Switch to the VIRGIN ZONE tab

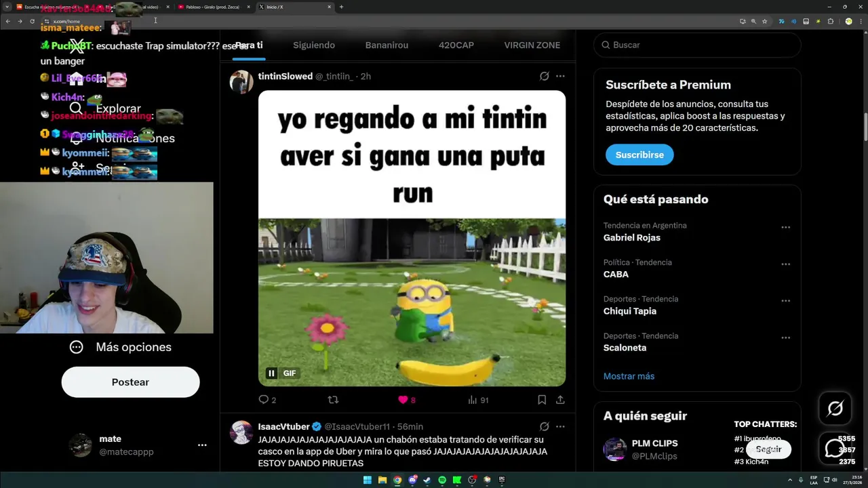[x=532, y=45]
